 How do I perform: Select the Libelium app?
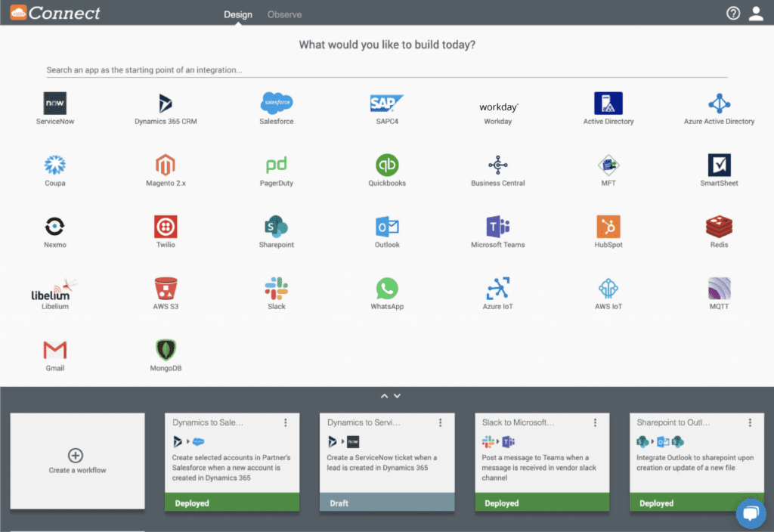click(x=54, y=290)
